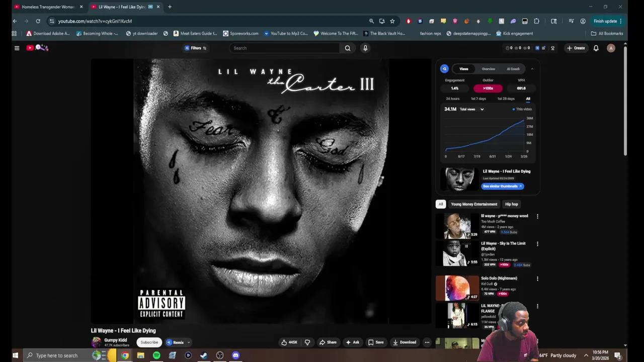The height and width of the screenshot is (362, 644).
Task: Click the Ask button
Action: (352, 342)
